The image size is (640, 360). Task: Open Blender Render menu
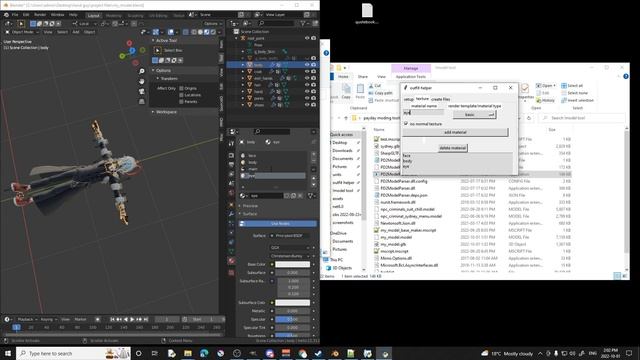pos(40,15)
